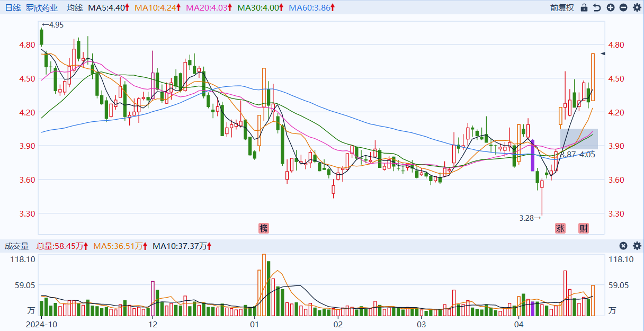Click the 12 month label on time axis
644x331 pixels.
click(153, 324)
